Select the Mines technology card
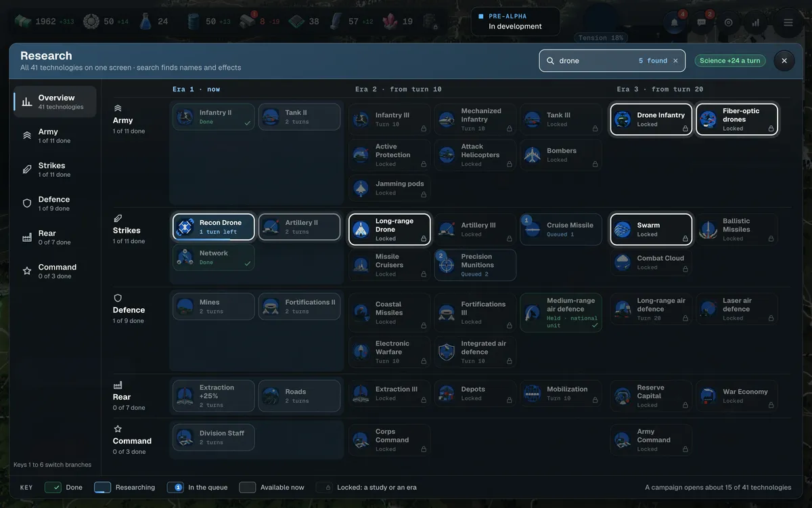This screenshot has width=812, height=508. [x=214, y=307]
